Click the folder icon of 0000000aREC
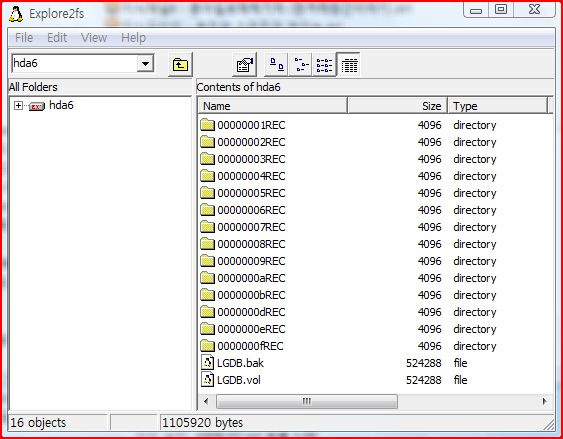Image resolution: width=563 pixels, height=439 pixels. [x=207, y=278]
